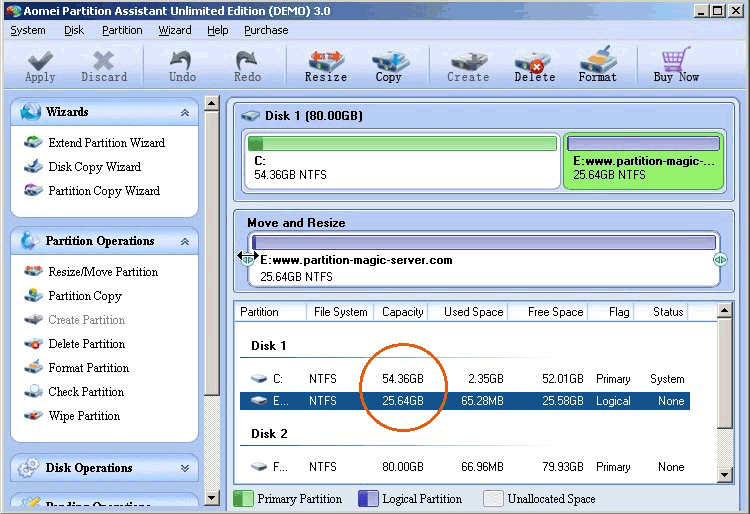Sort by Used Space column header
The image size is (750, 514).
(469, 312)
